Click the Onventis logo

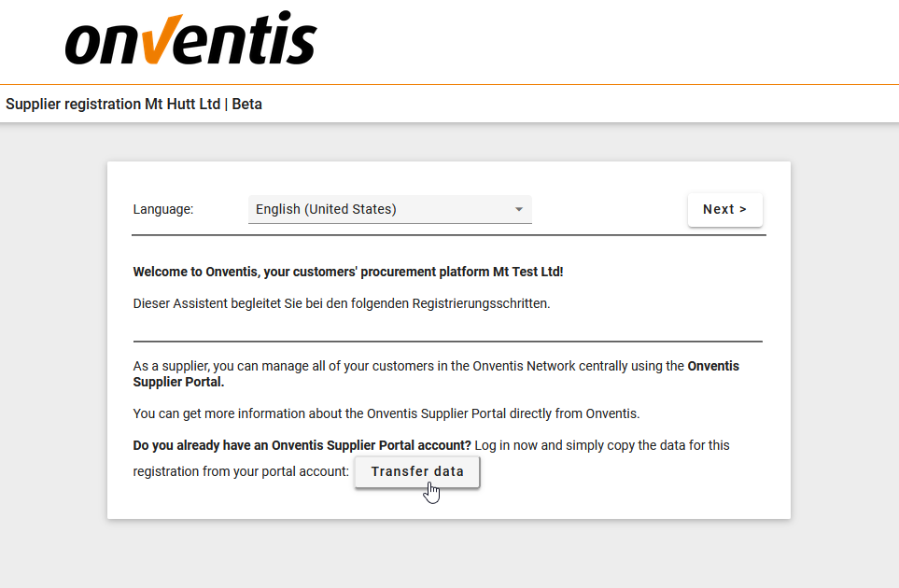pos(190,38)
